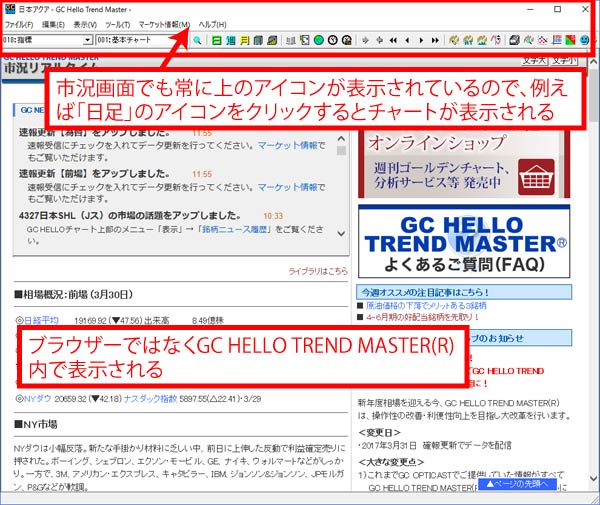Click the 文字小 text size button
This screenshot has width=600, height=505.
[564, 60]
